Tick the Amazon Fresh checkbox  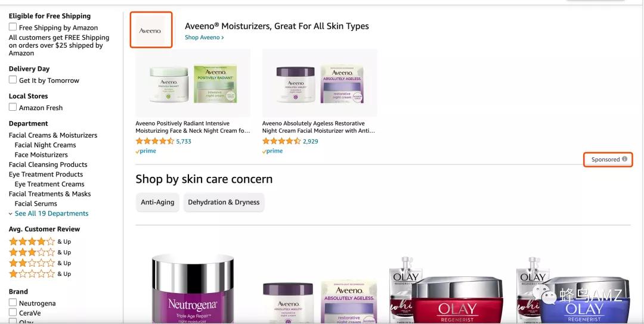[x=13, y=107]
